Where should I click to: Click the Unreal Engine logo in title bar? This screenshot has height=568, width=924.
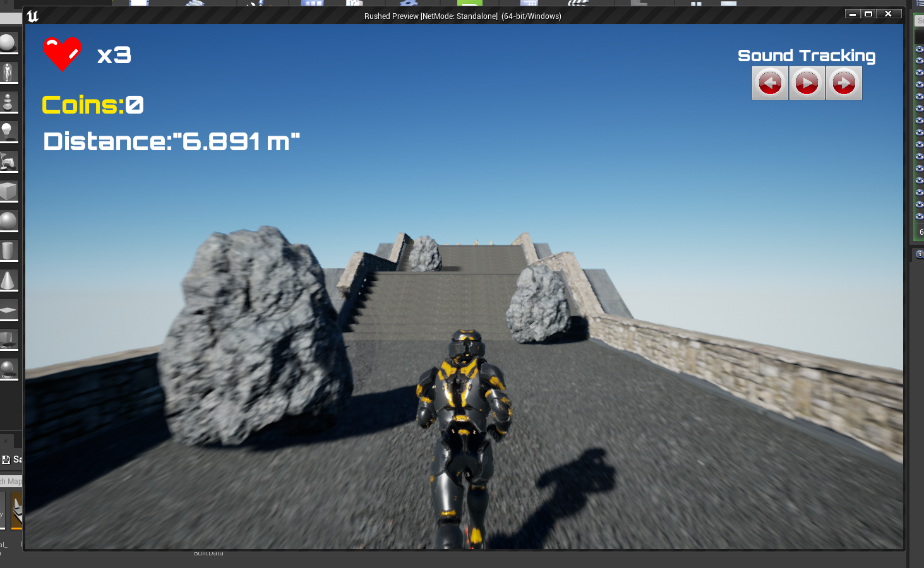[x=33, y=16]
